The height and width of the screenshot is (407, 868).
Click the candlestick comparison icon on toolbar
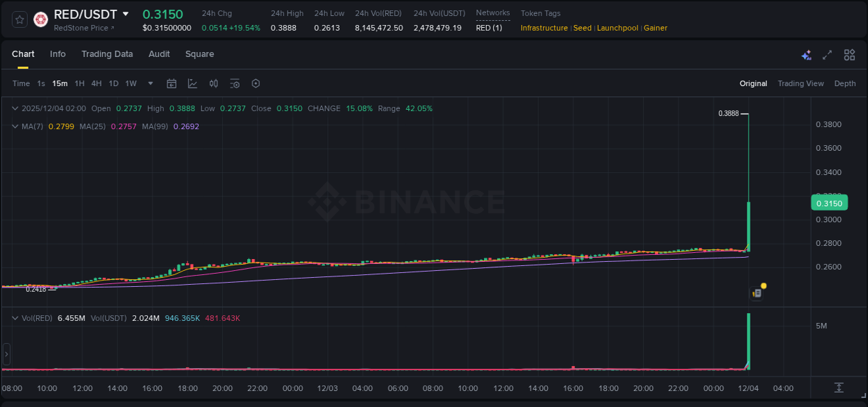coord(213,83)
